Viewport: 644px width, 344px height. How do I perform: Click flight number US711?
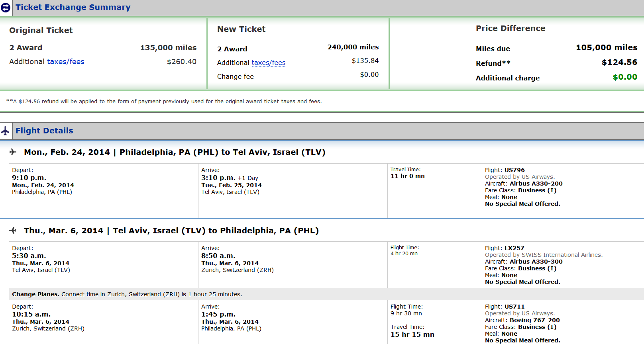pyautogui.click(x=514, y=307)
